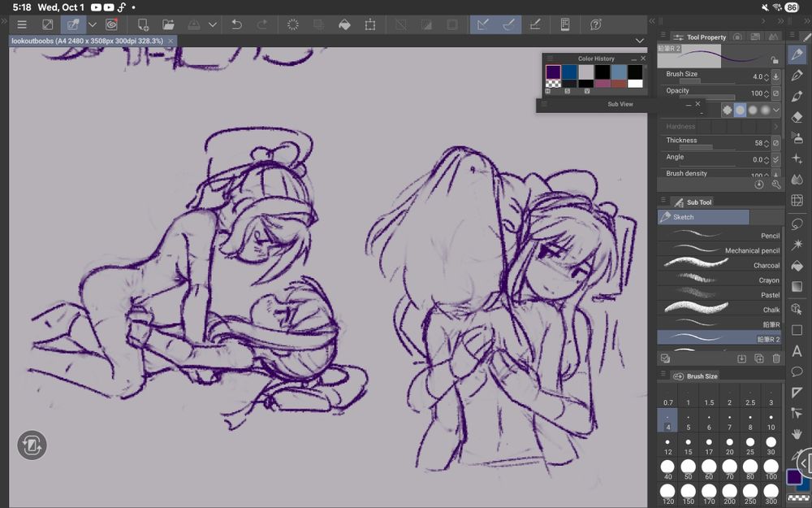Image resolution: width=812 pixels, height=508 pixels.
Task: Choose the Chalk sub tool
Action: (719, 310)
